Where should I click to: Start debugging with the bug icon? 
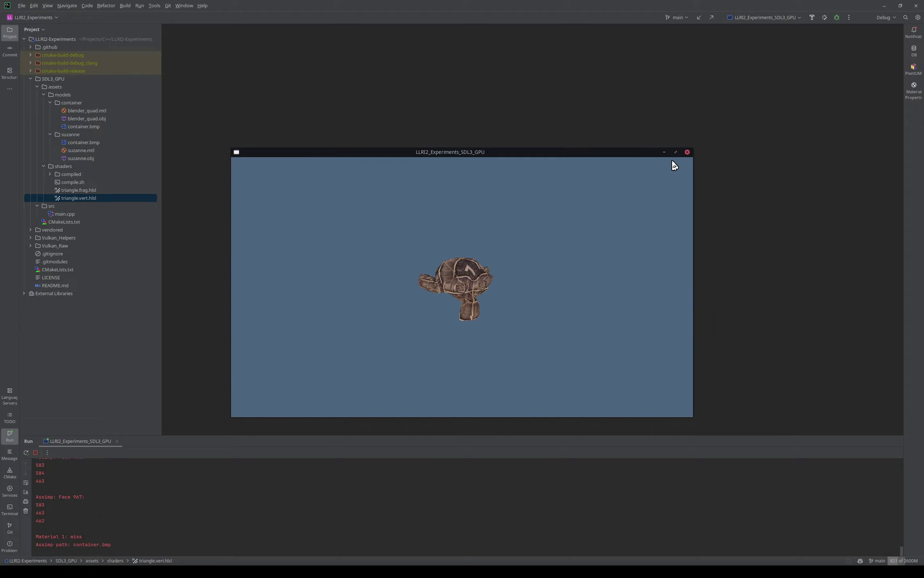[837, 18]
